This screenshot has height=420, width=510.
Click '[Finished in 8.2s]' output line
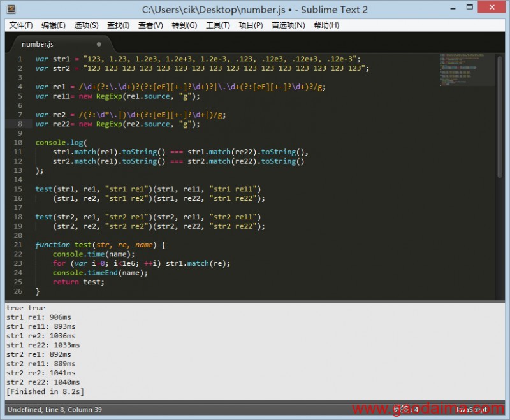pos(45,391)
